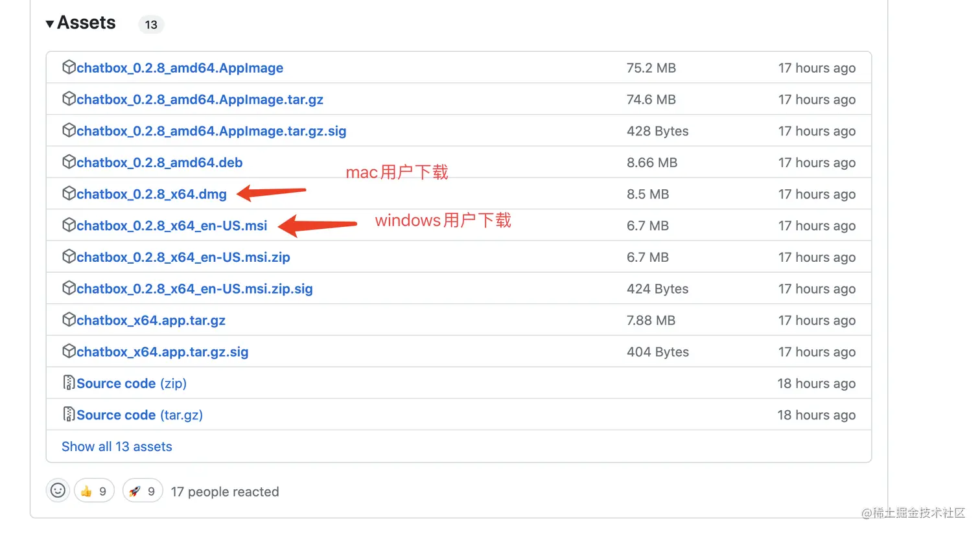Click package icon beside chatbox_0.2.8_amd64.AppImage.tar.gz.sig

pos(69,130)
